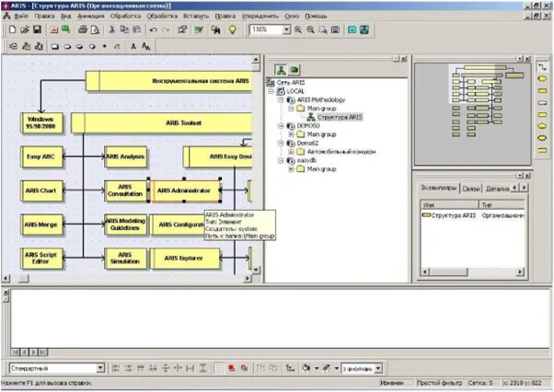Toggle the green model-view button in navigator panel

(x=281, y=70)
